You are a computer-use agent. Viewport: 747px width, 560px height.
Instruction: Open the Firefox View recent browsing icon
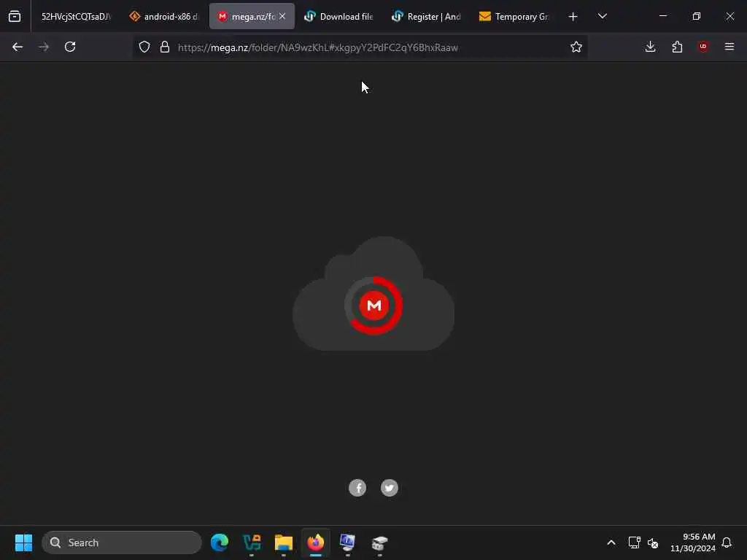(15, 16)
